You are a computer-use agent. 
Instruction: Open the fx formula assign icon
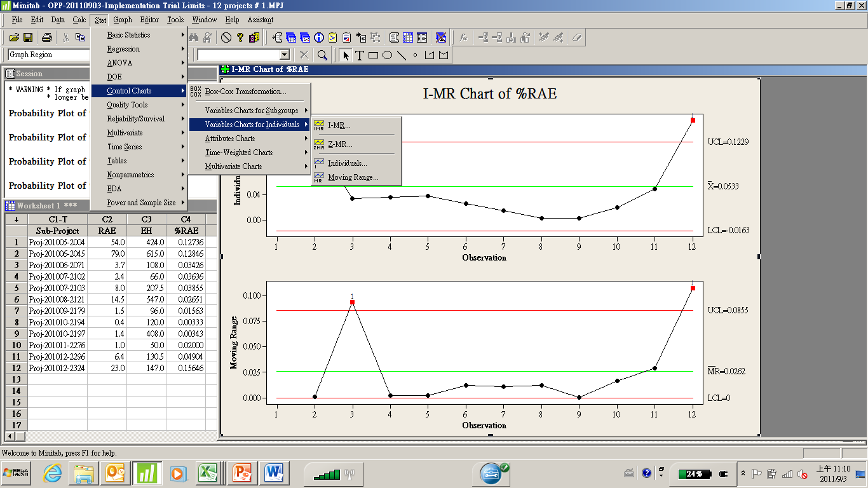click(x=463, y=37)
